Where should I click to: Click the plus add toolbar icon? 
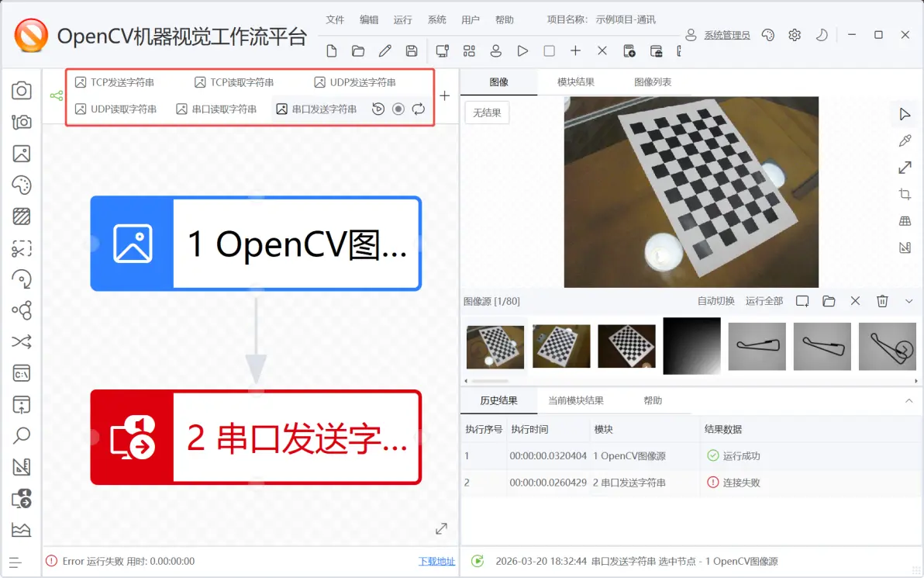coord(576,51)
